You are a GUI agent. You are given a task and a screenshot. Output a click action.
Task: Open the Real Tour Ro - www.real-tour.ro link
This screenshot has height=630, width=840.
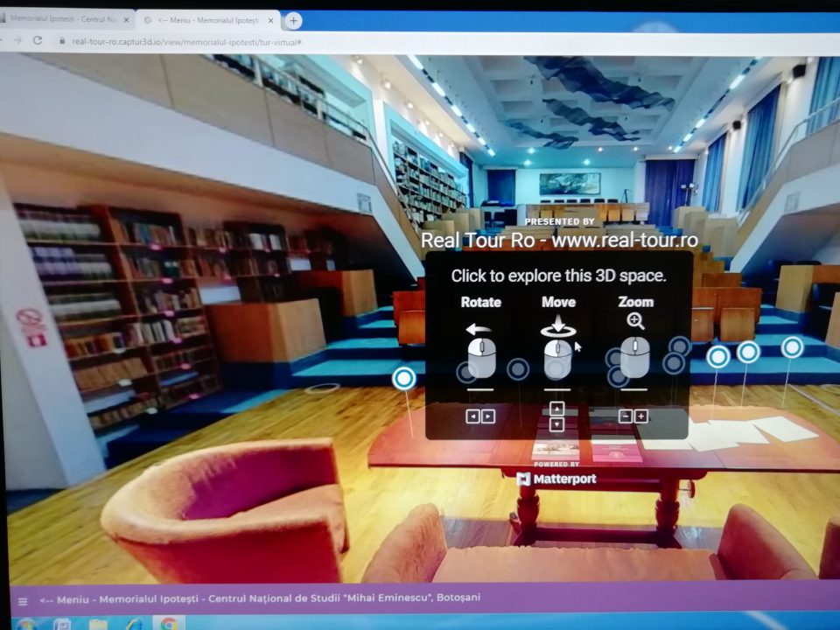[559, 240]
